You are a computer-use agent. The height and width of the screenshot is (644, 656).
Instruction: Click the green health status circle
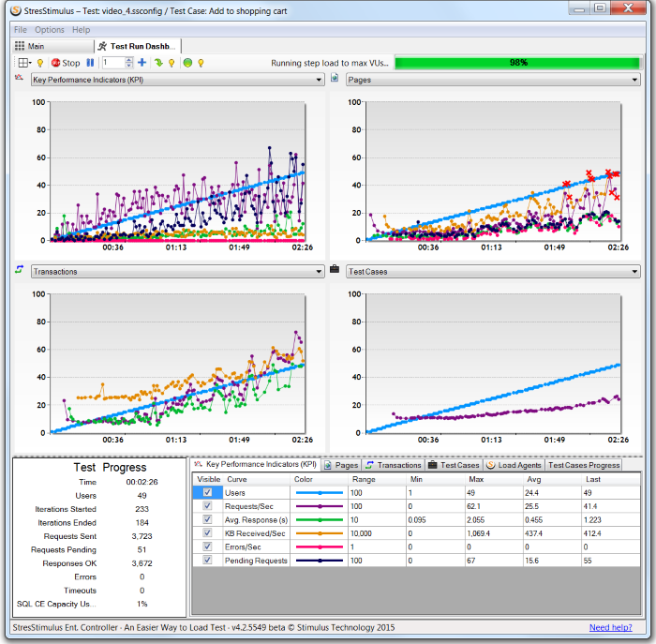[x=187, y=63]
